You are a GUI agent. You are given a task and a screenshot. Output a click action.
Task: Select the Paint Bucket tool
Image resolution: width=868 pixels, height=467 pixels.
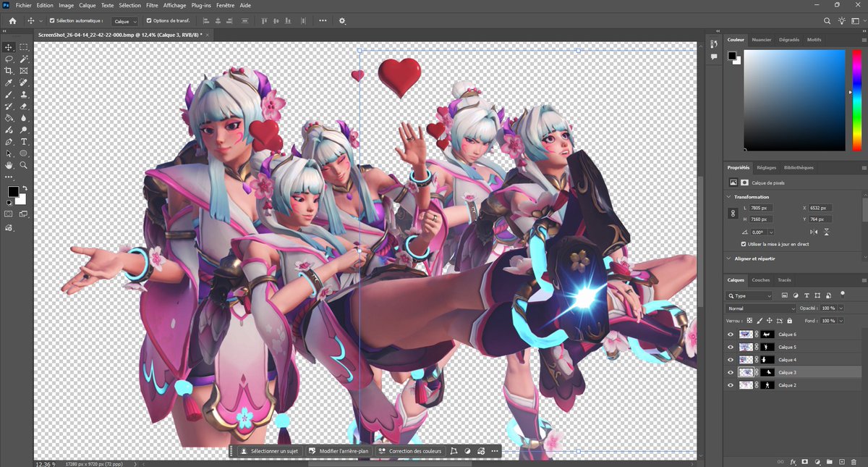[9, 118]
